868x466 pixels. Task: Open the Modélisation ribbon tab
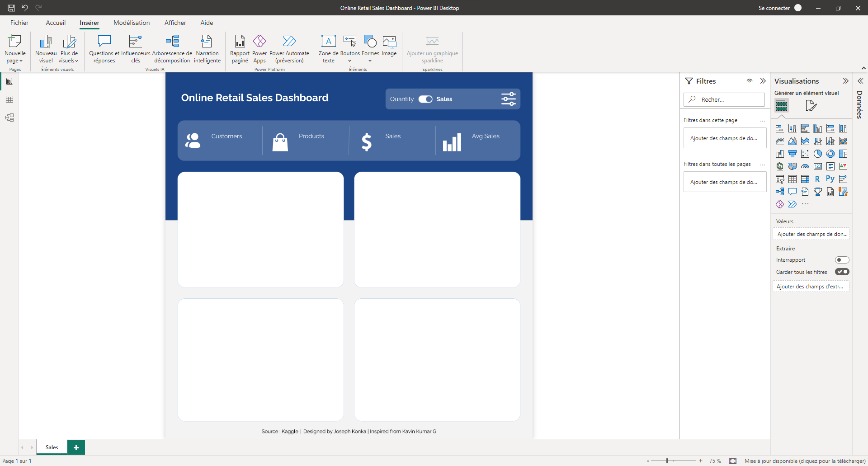[132, 23]
